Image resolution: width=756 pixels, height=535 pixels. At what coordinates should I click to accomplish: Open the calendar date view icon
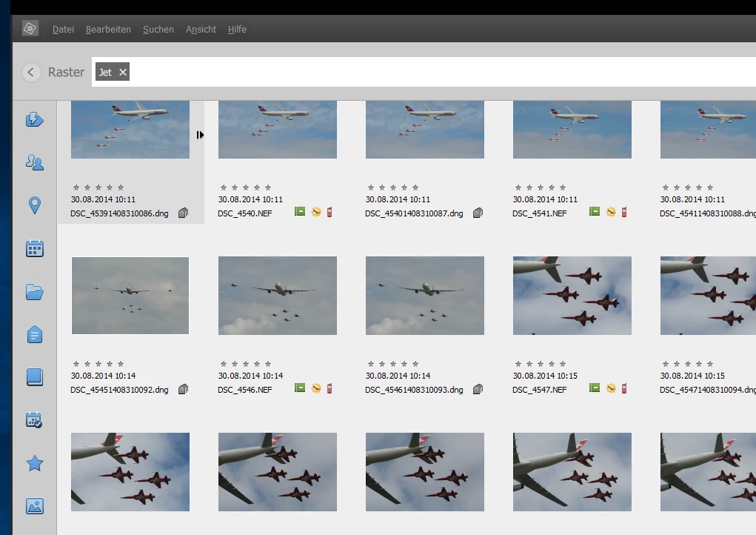tap(35, 248)
